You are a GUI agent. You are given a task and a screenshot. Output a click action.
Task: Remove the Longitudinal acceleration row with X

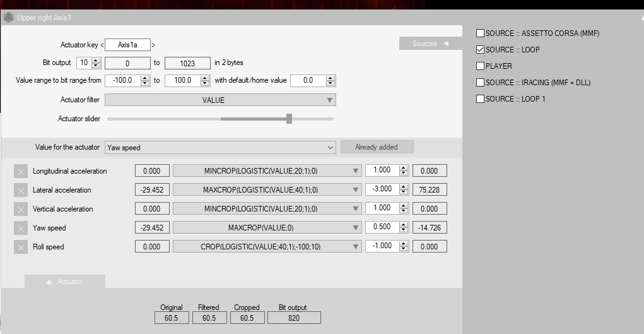(x=21, y=171)
